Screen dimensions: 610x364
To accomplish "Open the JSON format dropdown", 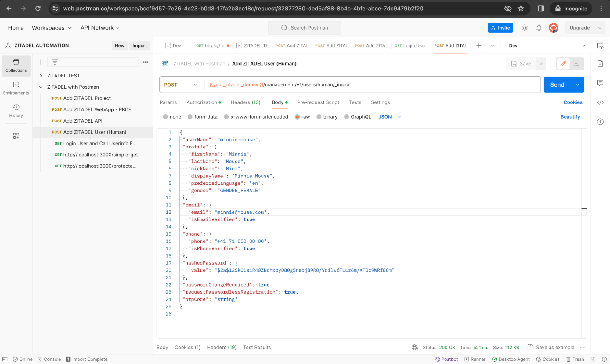I will [x=390, y=117].
